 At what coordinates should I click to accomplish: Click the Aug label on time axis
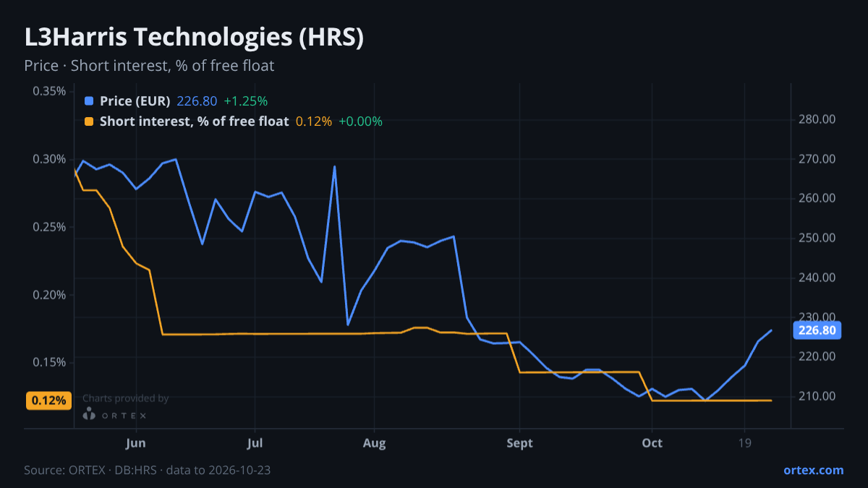click(374, 443)
